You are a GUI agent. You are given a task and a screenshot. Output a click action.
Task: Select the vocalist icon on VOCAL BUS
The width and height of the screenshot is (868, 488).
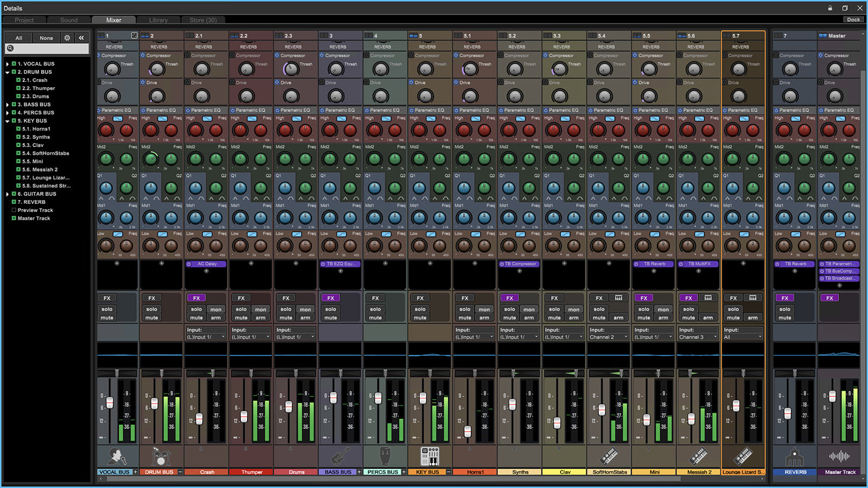coord(116,456)
